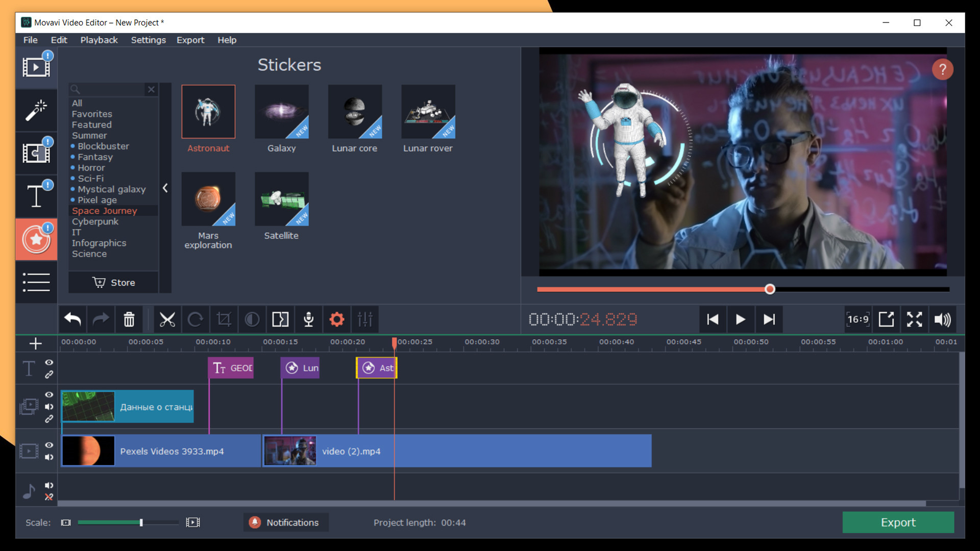Open clip properties via the gear icon
980x551 pixels.
[x=336, y=319]
